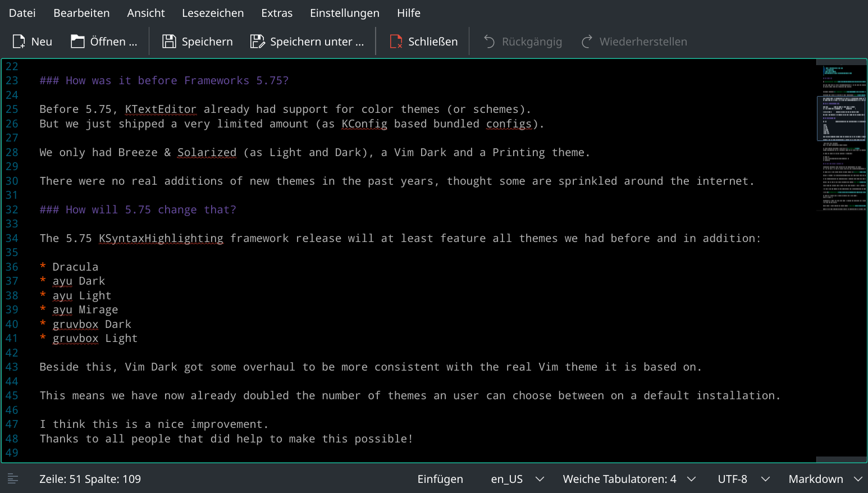This screenshot has height=493, width=868.
Task: Click the word 'configs' on line 26
Action: [509, 124]
